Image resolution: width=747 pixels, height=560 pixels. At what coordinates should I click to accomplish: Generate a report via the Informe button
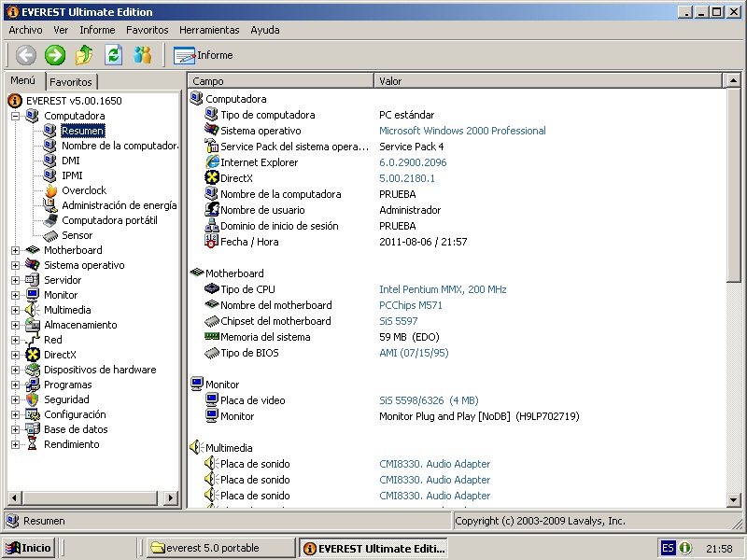coord(203,55)
